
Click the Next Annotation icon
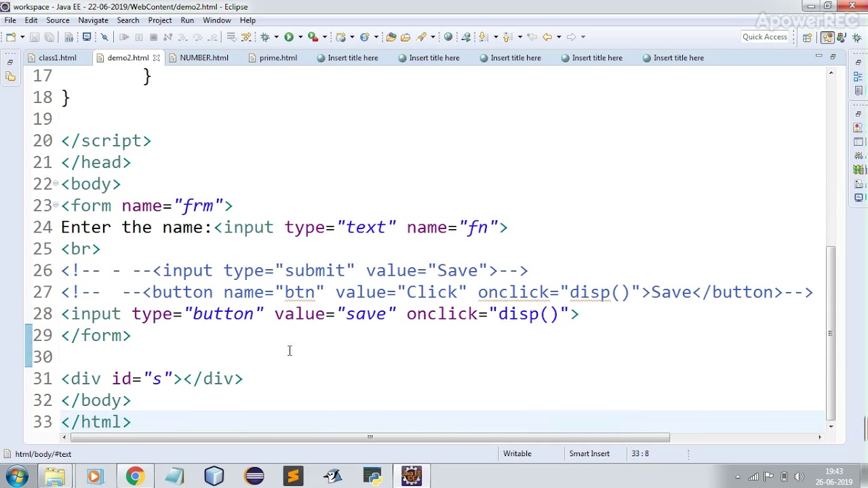[x=484, y=37]
